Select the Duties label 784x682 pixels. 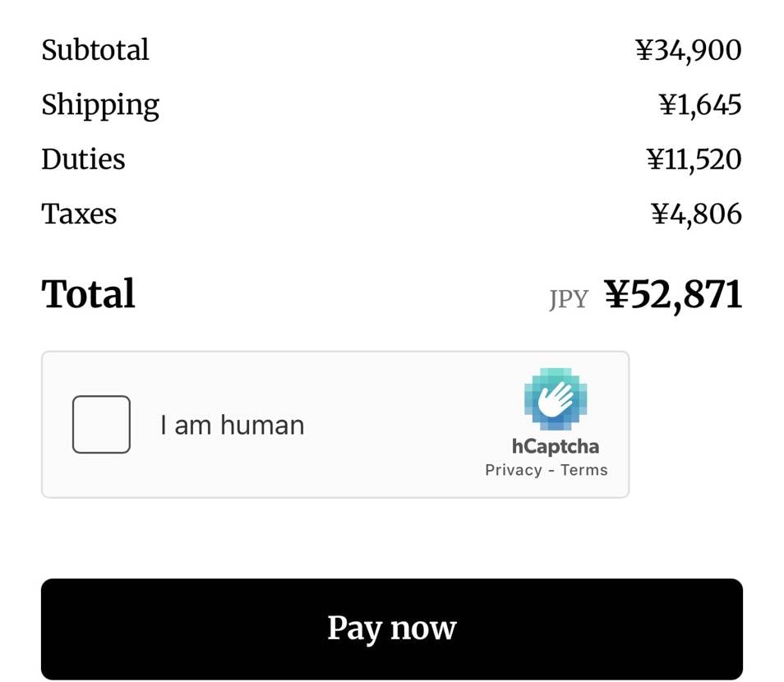click(x=83, y=159)
